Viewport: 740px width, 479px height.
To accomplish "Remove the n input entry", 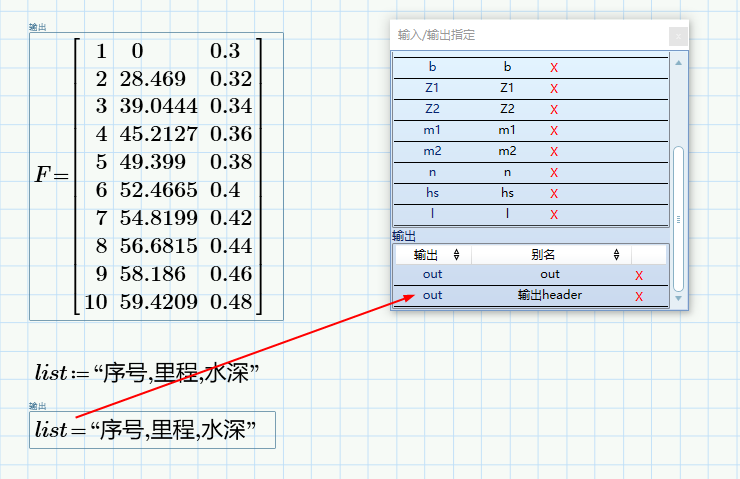I will tap(554, 173).
